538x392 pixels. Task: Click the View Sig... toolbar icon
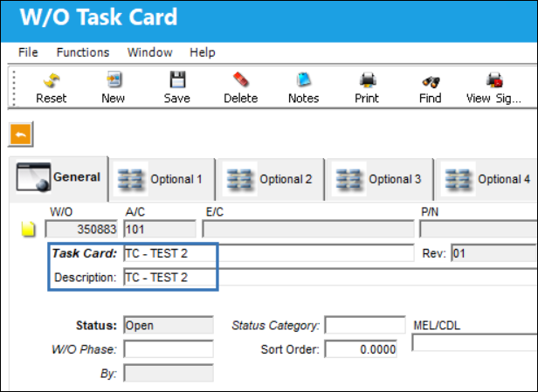(x=494, y=80)
